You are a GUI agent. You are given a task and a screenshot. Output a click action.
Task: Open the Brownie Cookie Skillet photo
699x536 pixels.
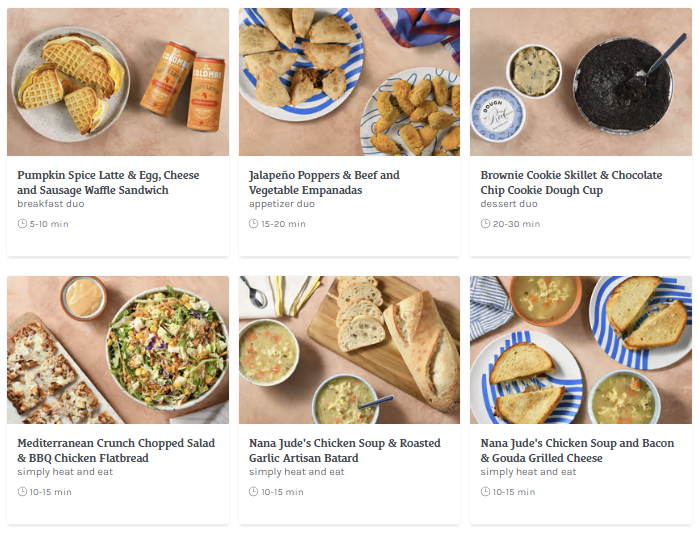pyautogui.click(x=581, y=82)
